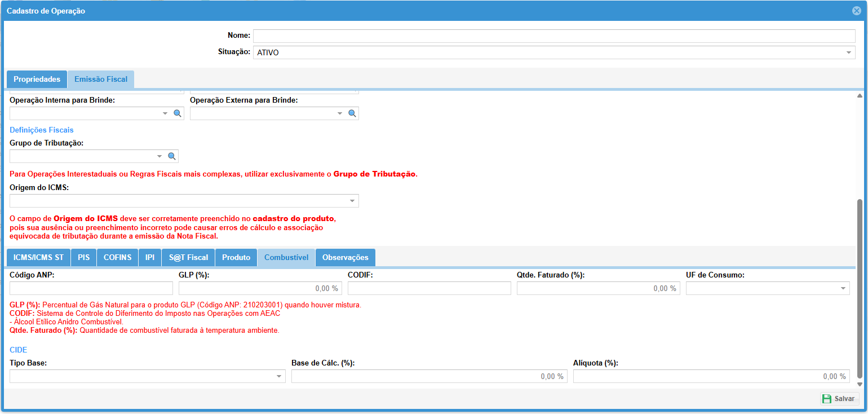Screen dimensions: 868x414
Task: Switch to the COFINS tab
Action: [117, 257]
